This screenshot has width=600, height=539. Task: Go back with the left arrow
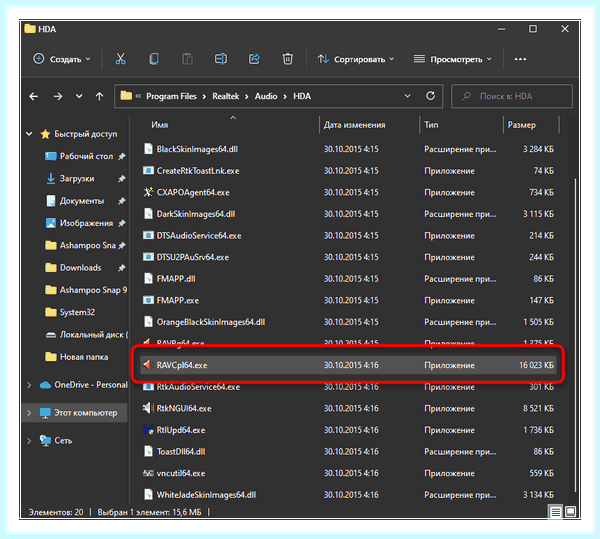34,96
